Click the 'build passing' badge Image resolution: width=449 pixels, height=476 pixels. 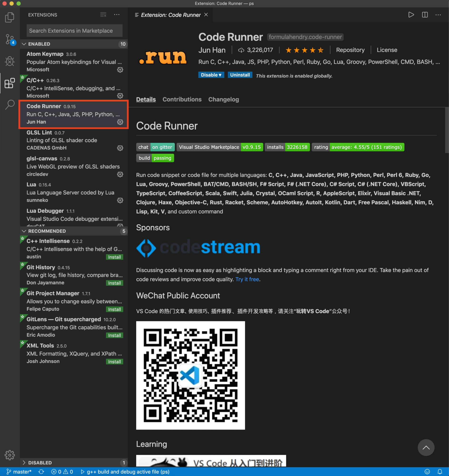pos(155,158)
